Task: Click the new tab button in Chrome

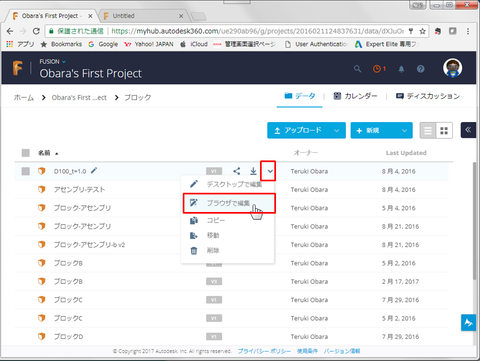Action: click(198, 16)
